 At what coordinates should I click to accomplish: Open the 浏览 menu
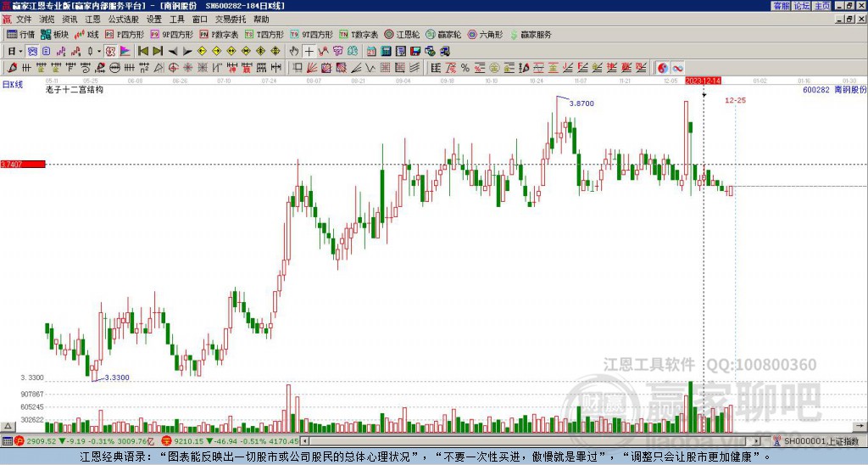point(47,20)
